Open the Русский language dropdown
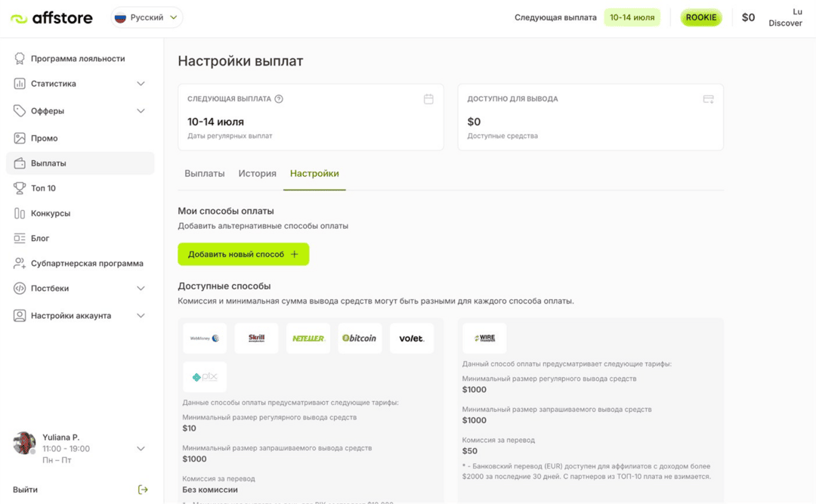 point(147,17)
